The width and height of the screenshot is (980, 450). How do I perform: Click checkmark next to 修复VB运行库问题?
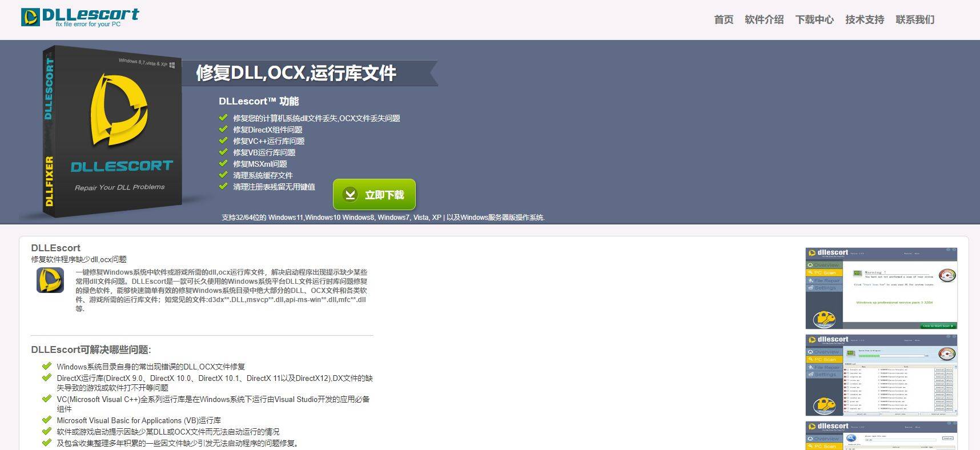(223, 152)
